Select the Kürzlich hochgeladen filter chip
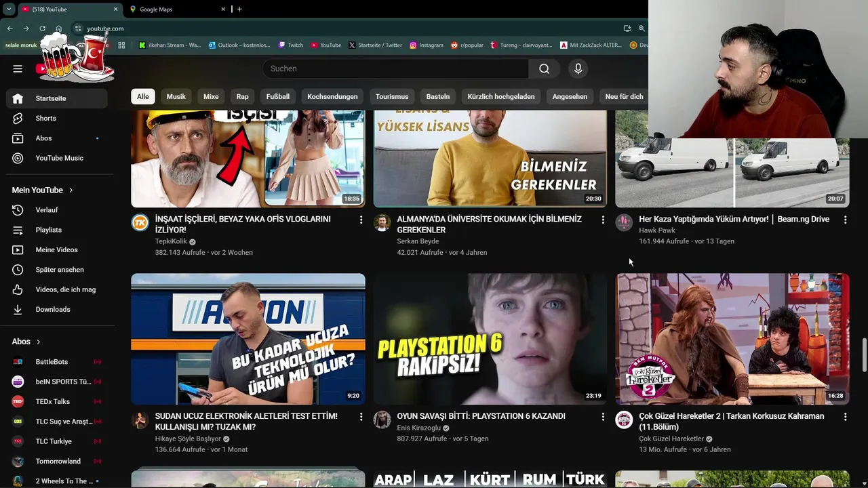The width and height of the screenshot is (868, 488). tap(501, 96)
